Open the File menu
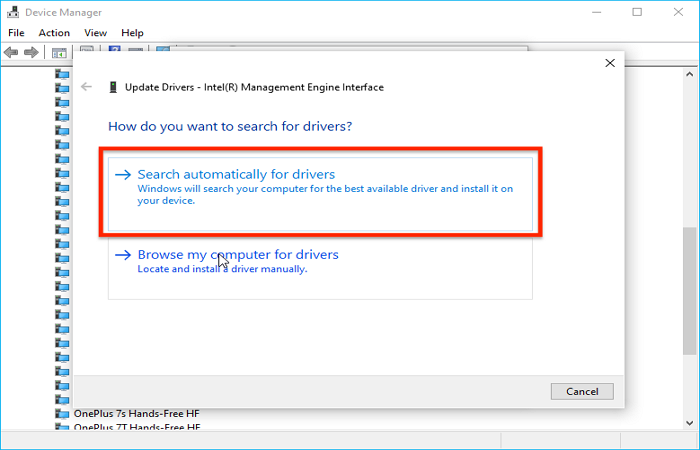The height and width of the screenshot is (450, 700). (x=16, y=33)
